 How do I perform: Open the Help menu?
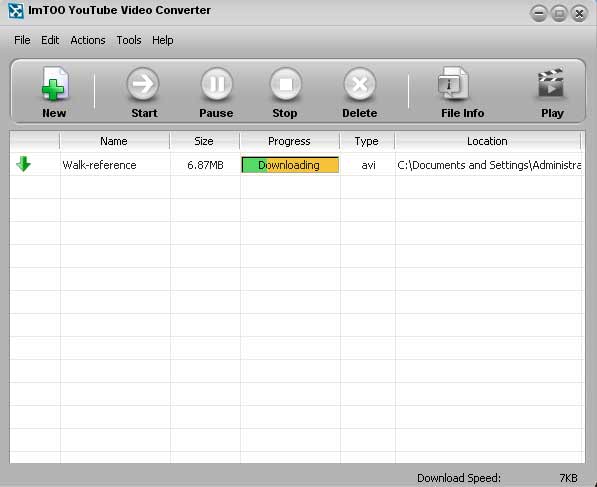pos(163,40)
